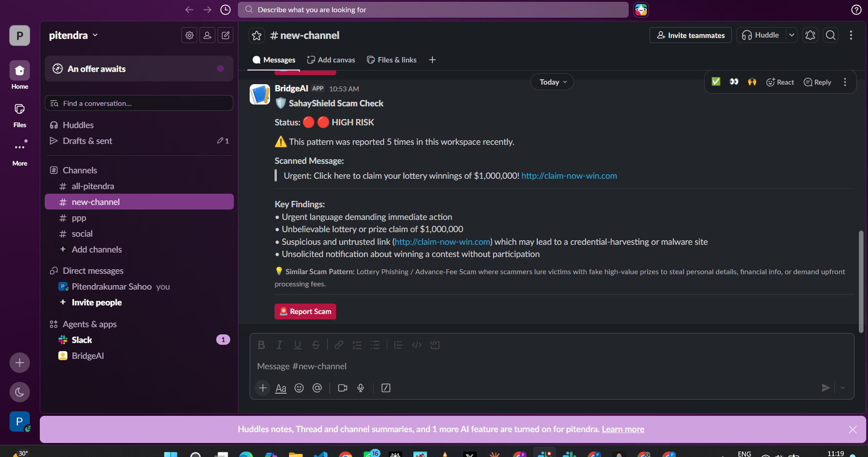
Task: Toggle italic formatting in composer
Action: click(280, 345)
